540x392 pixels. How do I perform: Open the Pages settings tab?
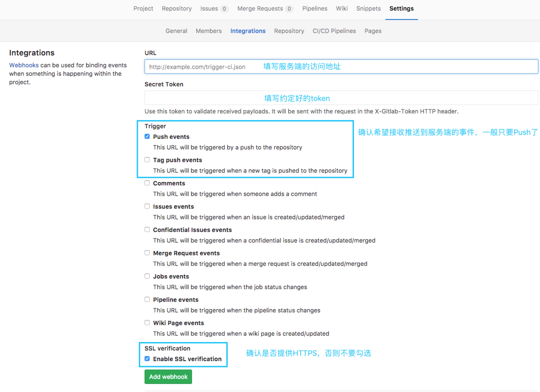click(373, 31)
